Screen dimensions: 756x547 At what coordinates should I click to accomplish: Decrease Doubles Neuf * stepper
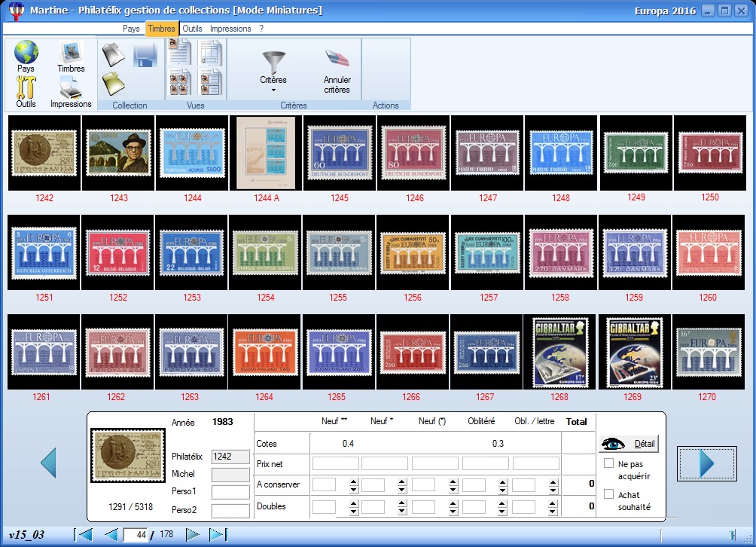point(402,512)
